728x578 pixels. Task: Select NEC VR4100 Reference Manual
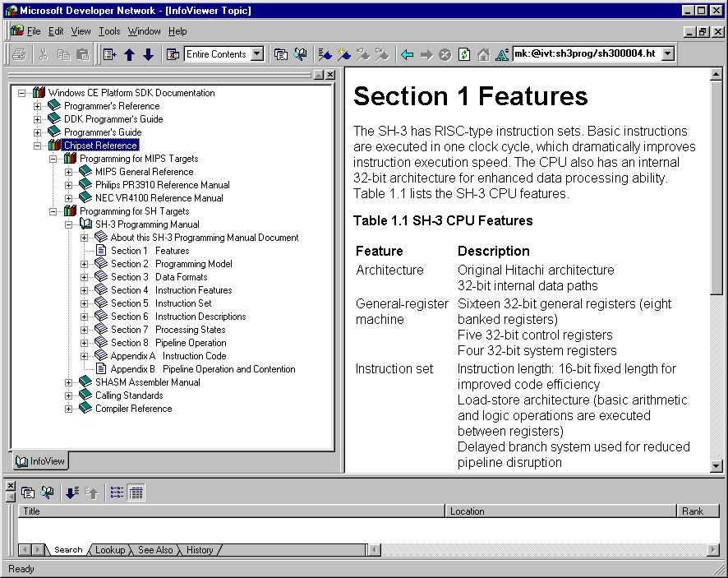pyautogui.click(x=159, y=198)
